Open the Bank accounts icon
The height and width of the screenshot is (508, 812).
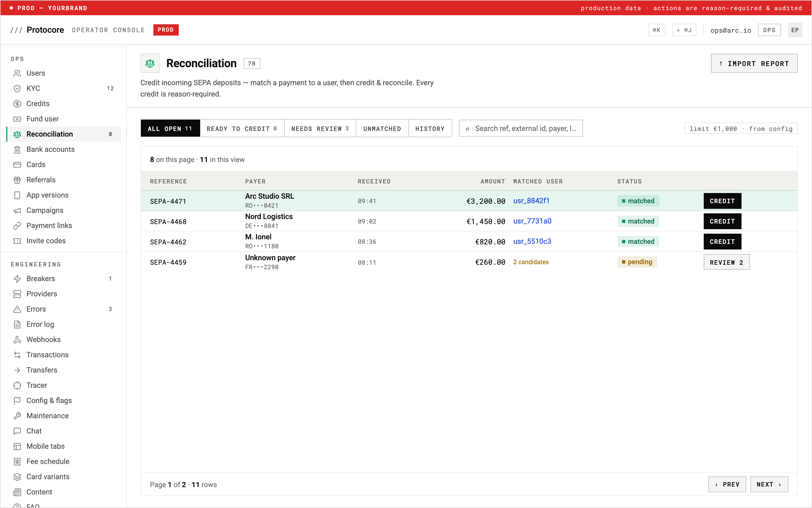click(x=17, y=149)
